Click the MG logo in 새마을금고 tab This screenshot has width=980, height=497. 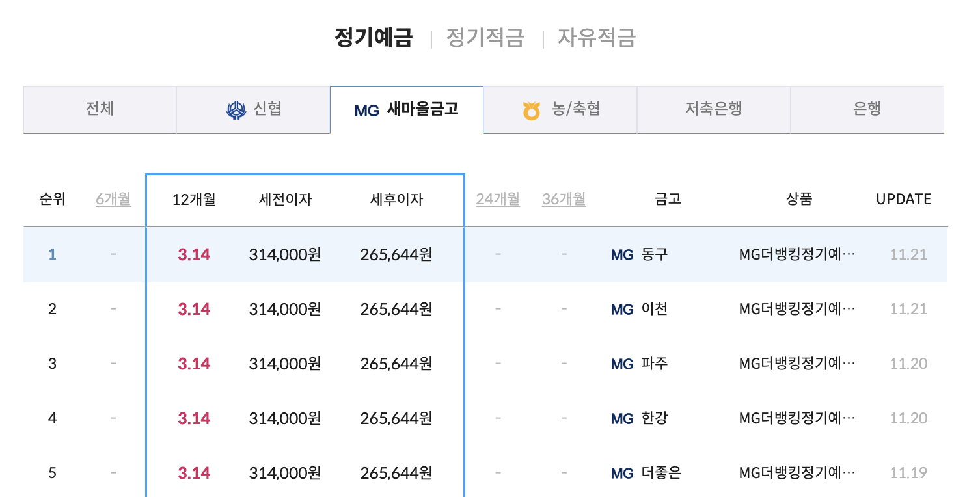click(367, 111)
